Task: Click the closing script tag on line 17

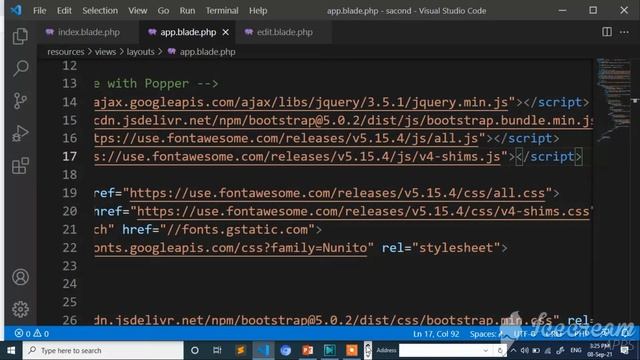Action: pyautogui.click(x=549, y=157)
